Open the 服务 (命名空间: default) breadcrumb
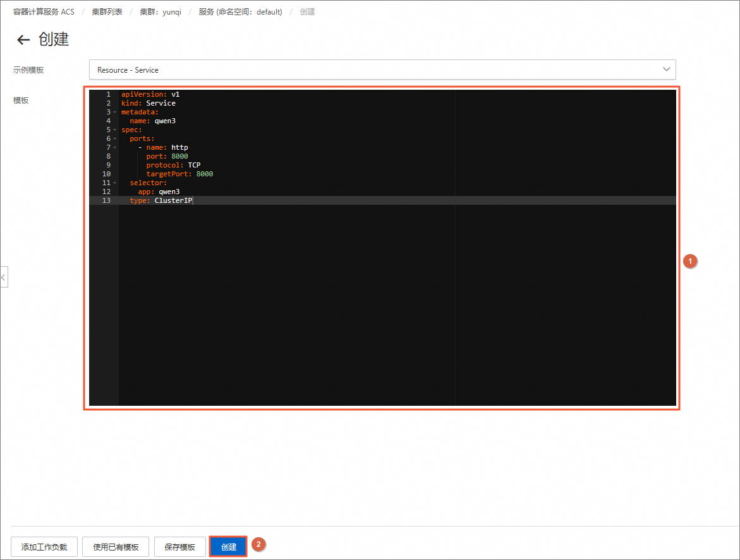 click(x=240, y=12)
